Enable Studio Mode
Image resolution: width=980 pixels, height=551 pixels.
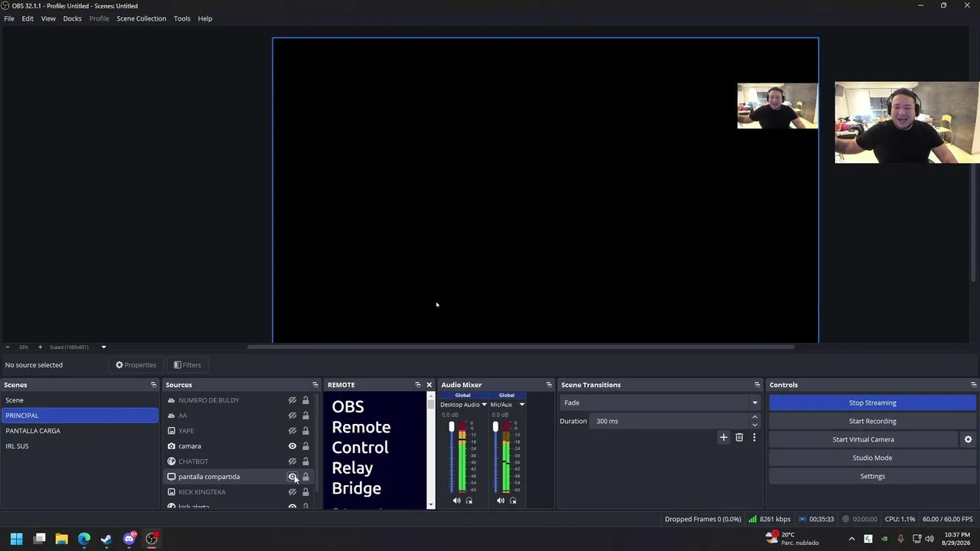pos(872,458)
